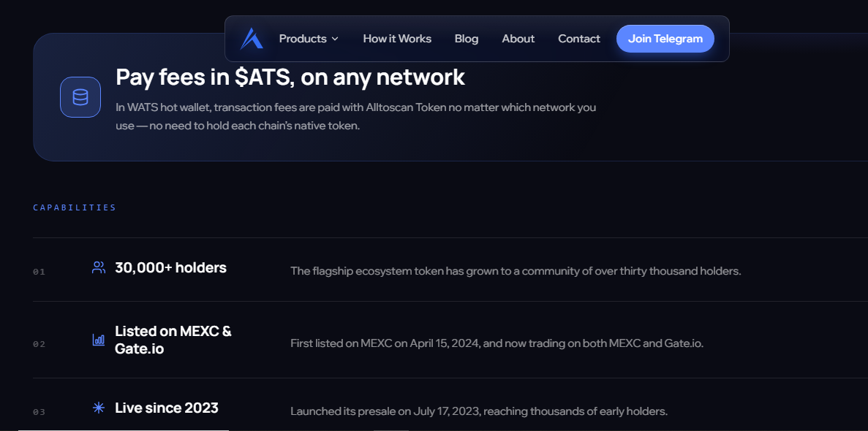This screenshot has width=868, height=431.
Task: Click the Alltoscan logo in navbar
Action: [x=252, y=39]
